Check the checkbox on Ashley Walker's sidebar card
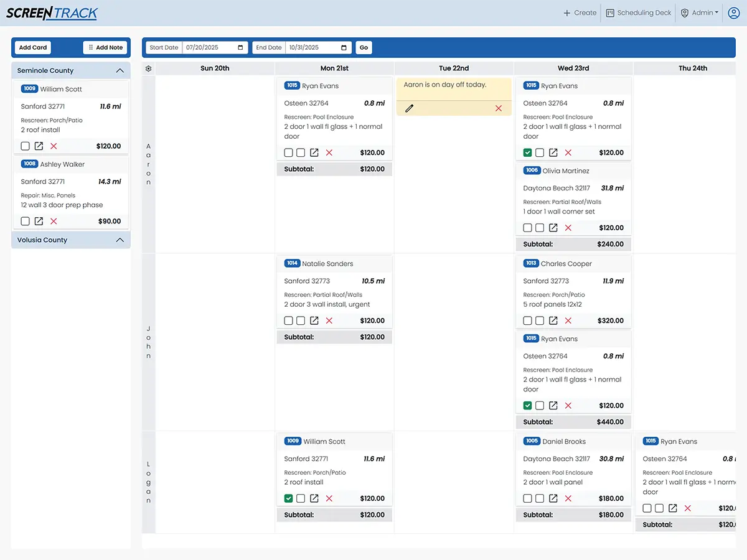 coord(25,221)
